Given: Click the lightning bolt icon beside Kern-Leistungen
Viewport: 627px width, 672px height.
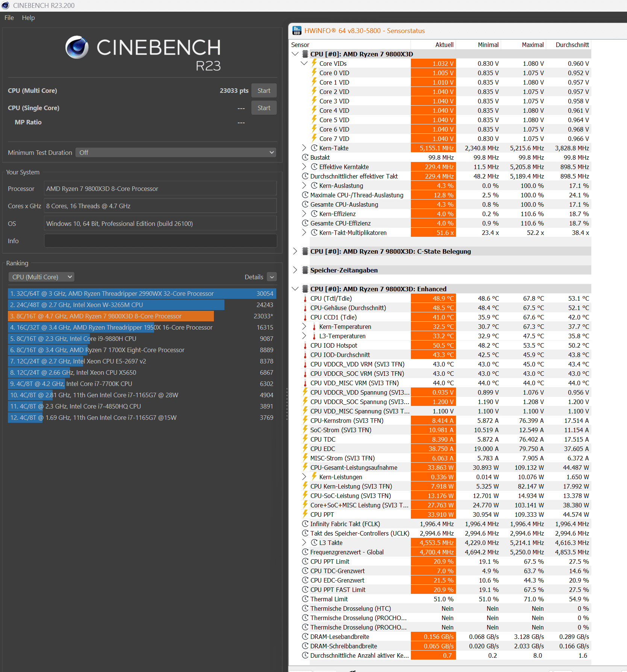Looking at the screenshot, I should pyautogui.click(x=314, y=477).
